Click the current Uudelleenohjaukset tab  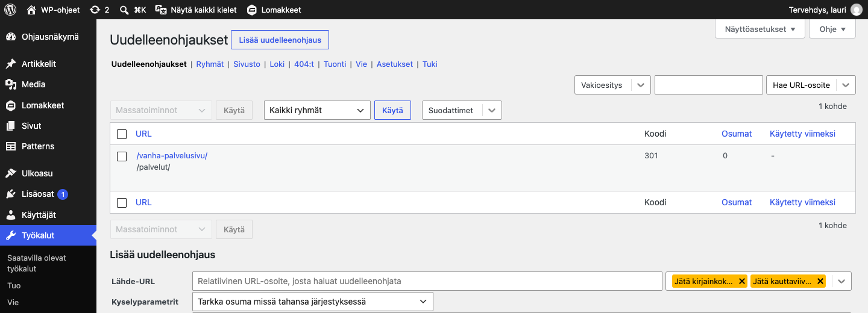pos(149,64)
